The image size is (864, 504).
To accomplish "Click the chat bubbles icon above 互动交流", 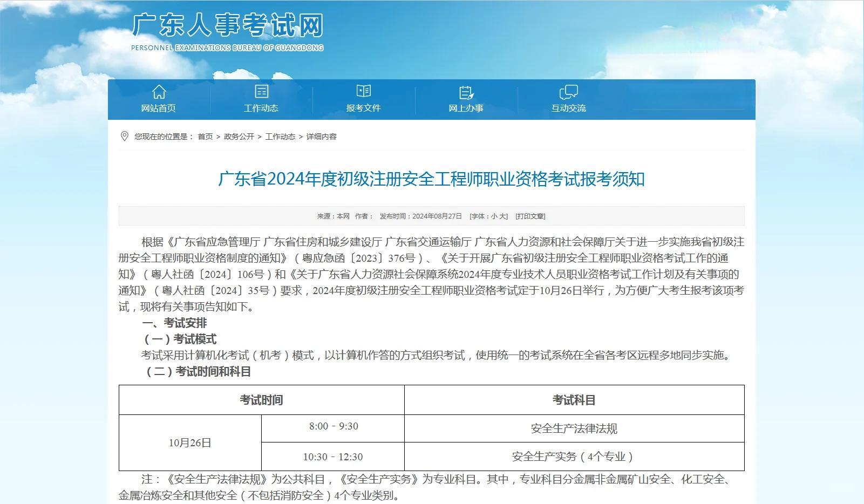I will (x=568, y=92).
